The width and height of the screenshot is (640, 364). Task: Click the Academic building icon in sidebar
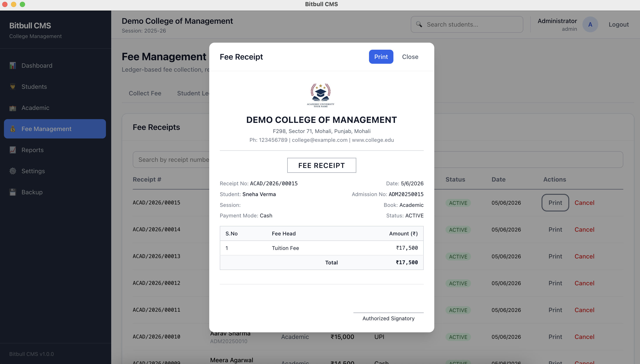tap(13, 108)
